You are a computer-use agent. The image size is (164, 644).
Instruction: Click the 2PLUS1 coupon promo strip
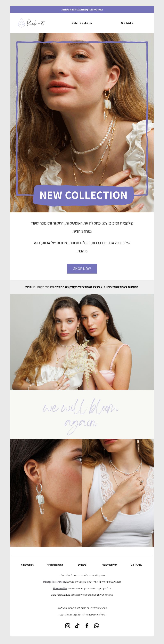82,287
